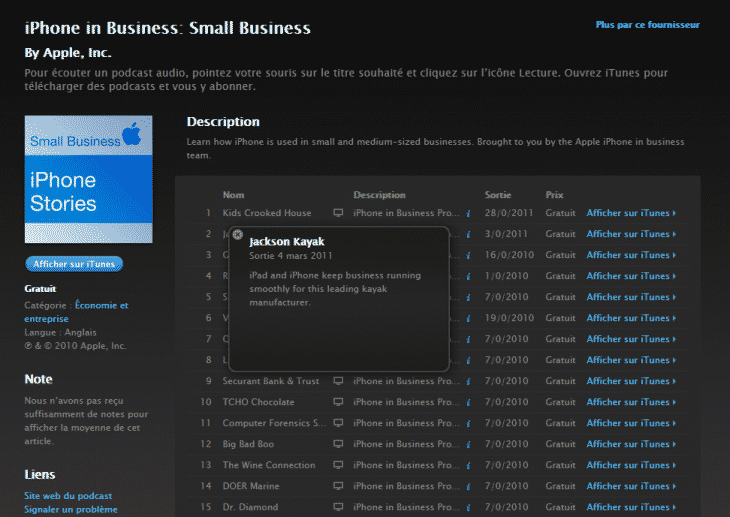
Task: Click Afficher sur iTunes for Kids Crooked House
Action: coord(631,213)
